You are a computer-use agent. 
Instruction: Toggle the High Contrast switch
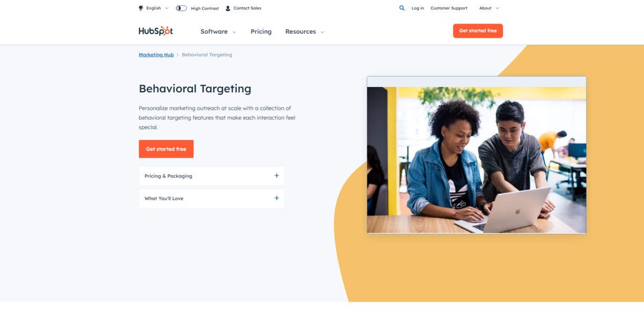pyautogui.click(x=181, y=8)
